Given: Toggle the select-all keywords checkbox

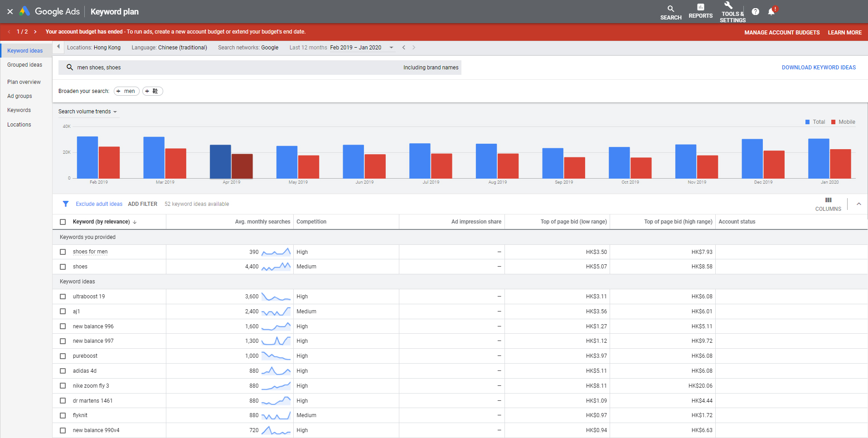Looking at the screenshot, I should point(63,222).
